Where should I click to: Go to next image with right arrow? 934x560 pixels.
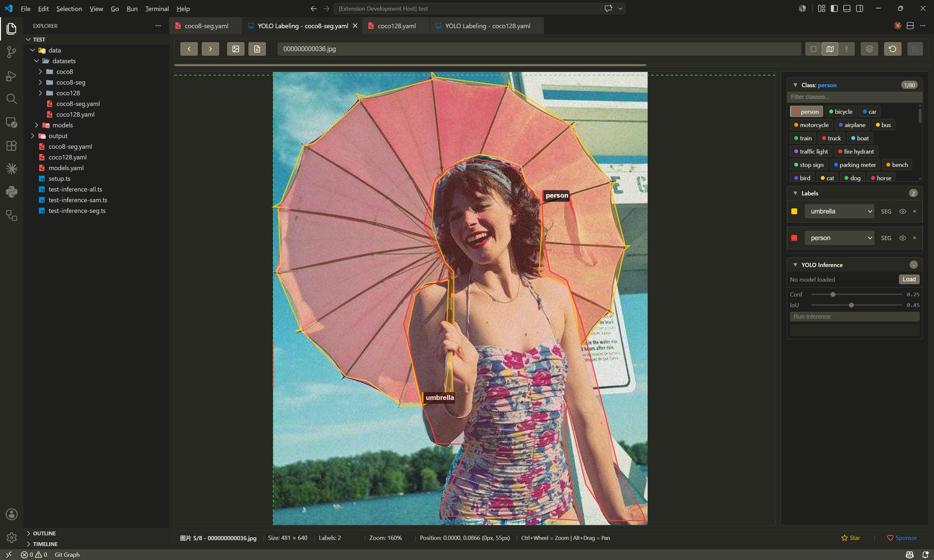[210, 49]
